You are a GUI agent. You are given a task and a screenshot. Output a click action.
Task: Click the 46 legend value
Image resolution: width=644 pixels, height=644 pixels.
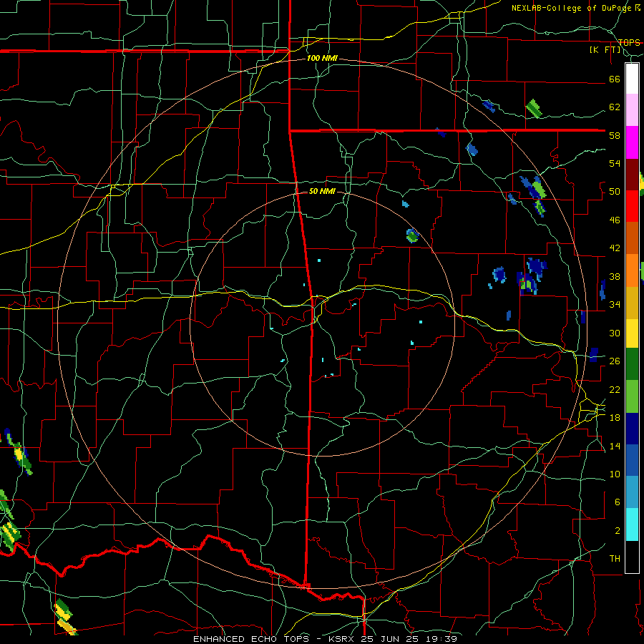click(x=615, y=220)
